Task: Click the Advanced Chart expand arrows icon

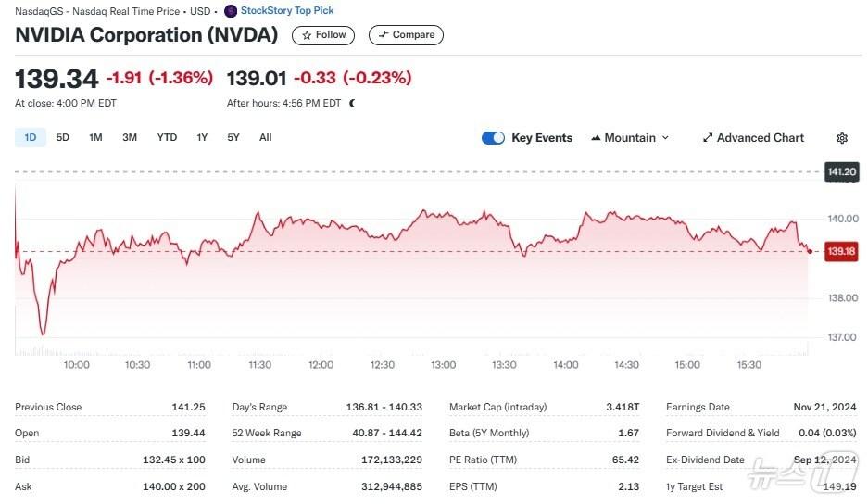Action: [x=708, y=138]
